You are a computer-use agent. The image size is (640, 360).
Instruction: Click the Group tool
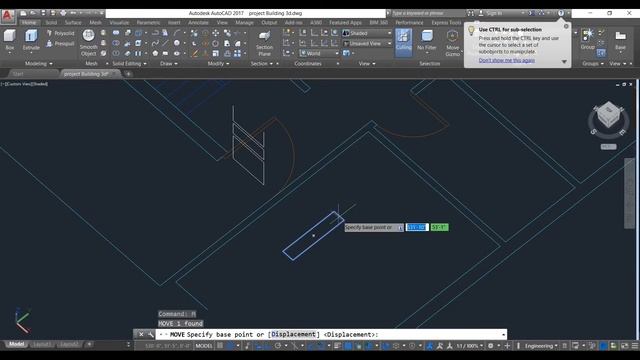pos(588,39)
